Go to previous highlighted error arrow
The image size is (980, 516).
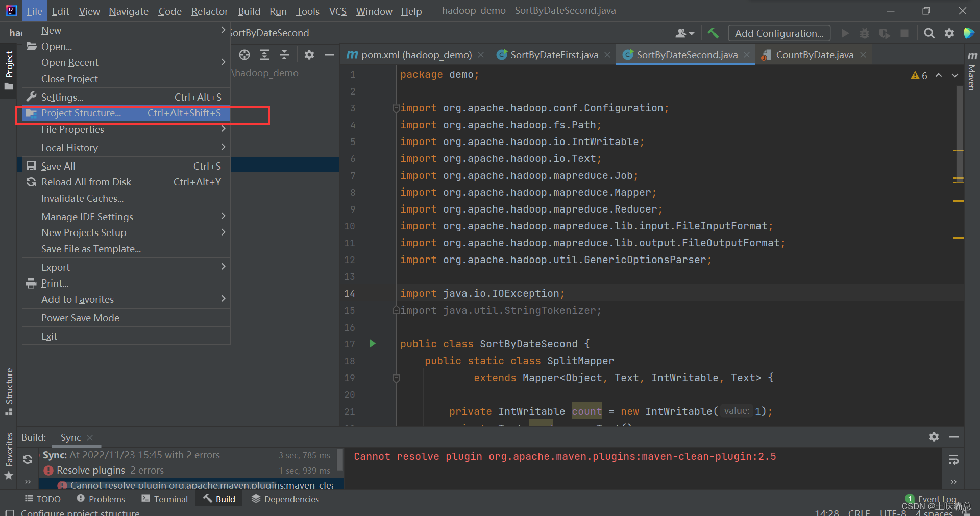coord(939,75)
